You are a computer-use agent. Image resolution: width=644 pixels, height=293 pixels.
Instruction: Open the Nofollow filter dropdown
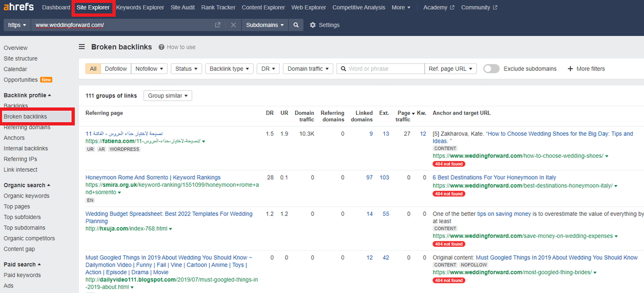pyautogui.click(x=150, y=69)
